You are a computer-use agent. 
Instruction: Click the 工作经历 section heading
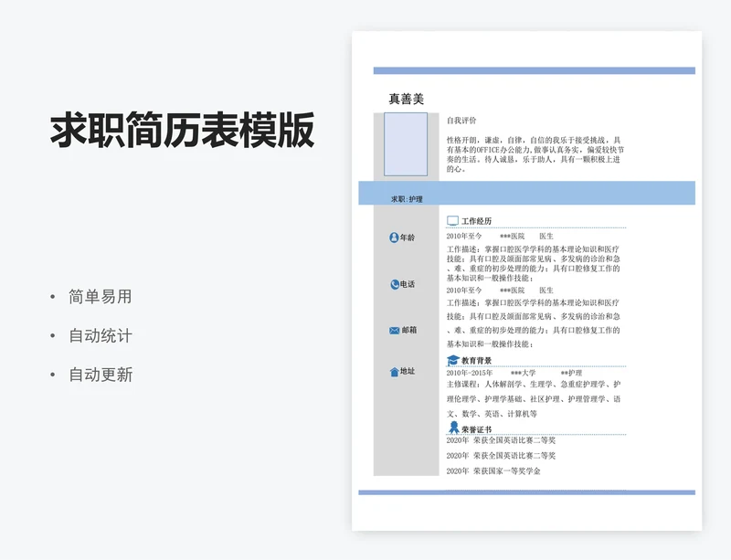coord(476,221)
